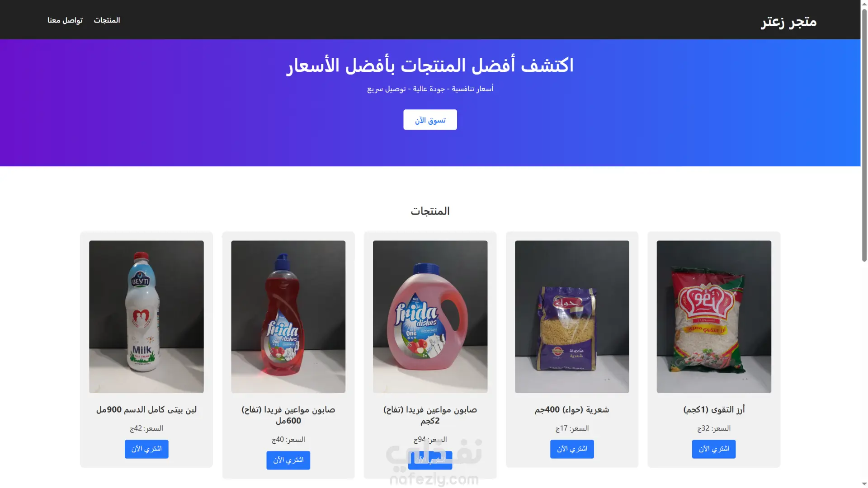Viewport: 868px width, 488px height.
Task: Open the vermicelli pack product image
Action: [572, 316]
